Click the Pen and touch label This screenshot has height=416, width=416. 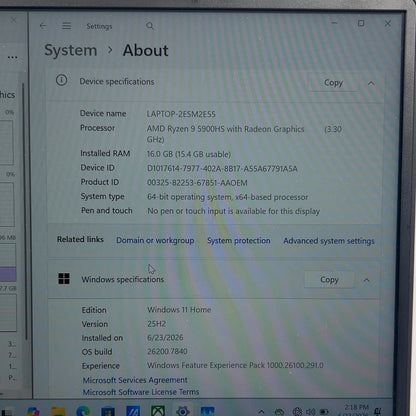coord(107,211)
